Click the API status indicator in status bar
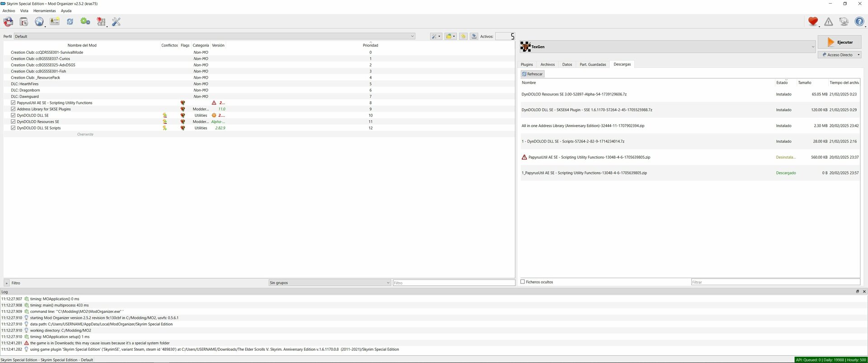Viewport: 868px width, 363px height. click(x=831, y=360)
